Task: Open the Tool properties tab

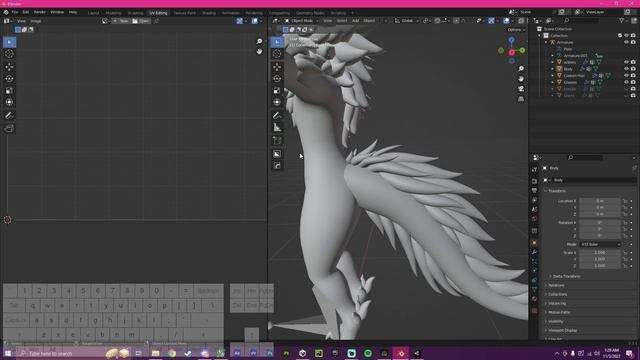Action: coord(534,169)
